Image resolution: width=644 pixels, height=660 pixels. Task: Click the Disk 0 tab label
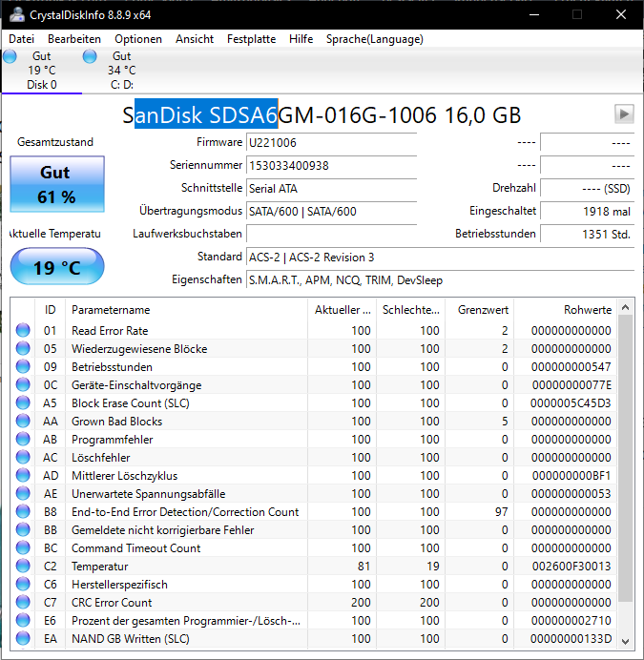(x=42, y=85)
